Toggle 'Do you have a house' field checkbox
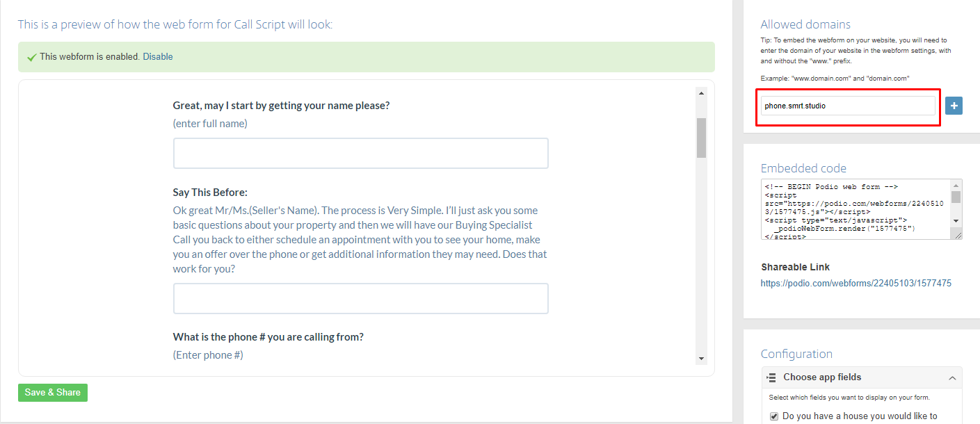 (x=774, y=416)
